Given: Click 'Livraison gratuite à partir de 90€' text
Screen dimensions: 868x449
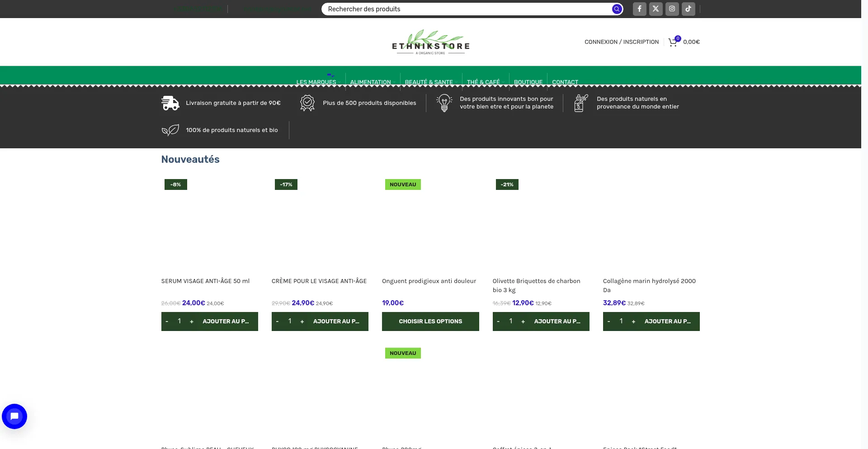Looking at the screenshot, I should 233,103.
